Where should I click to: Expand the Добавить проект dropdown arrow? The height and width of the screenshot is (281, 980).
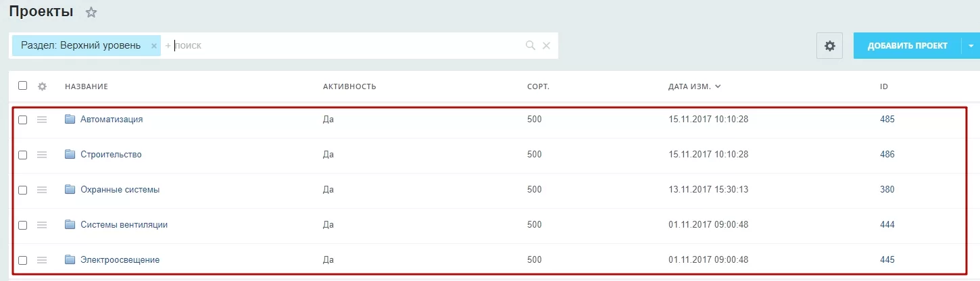click(971, 46)
